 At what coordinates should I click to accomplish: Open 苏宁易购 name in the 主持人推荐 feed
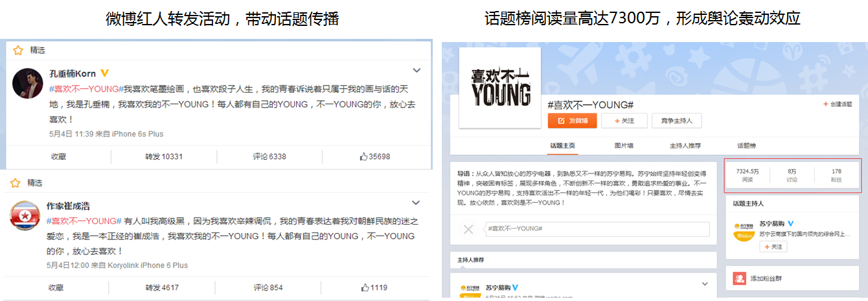[498, 287]
